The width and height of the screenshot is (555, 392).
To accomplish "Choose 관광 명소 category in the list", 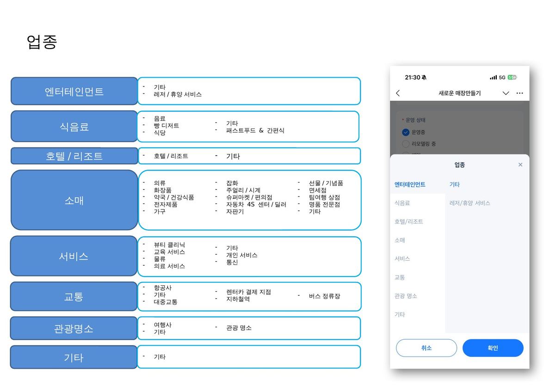I will pyautogui.click(x=406, y=296).
